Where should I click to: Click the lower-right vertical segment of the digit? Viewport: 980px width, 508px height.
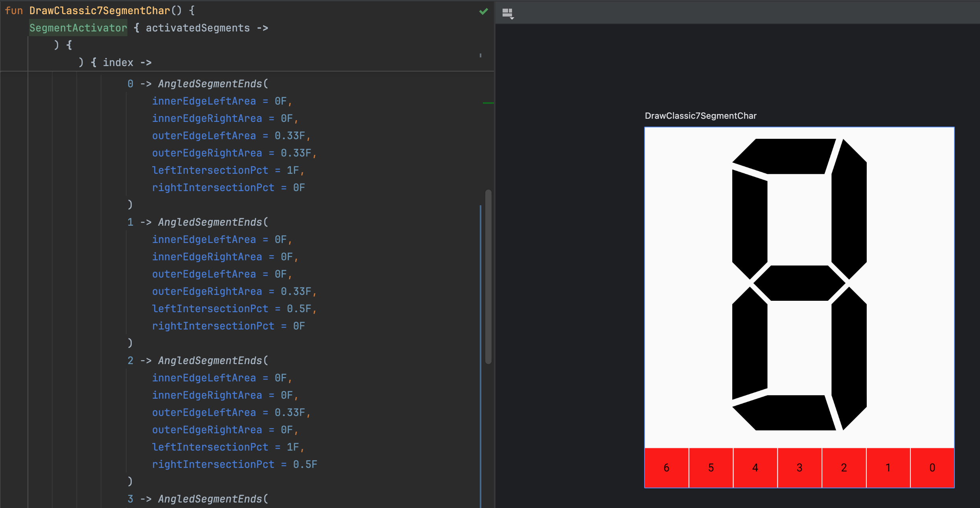coord(849,358)
